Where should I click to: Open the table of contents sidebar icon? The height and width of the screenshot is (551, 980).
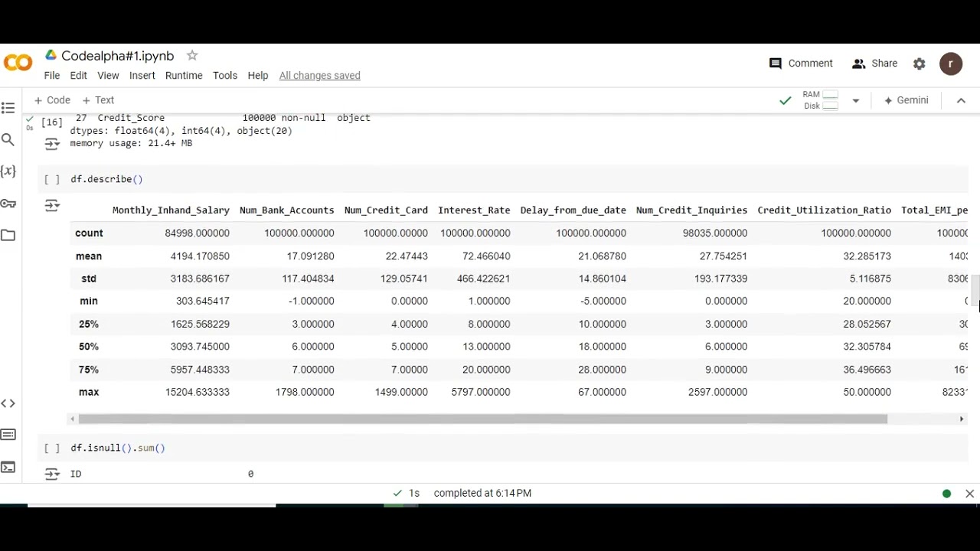8,109
